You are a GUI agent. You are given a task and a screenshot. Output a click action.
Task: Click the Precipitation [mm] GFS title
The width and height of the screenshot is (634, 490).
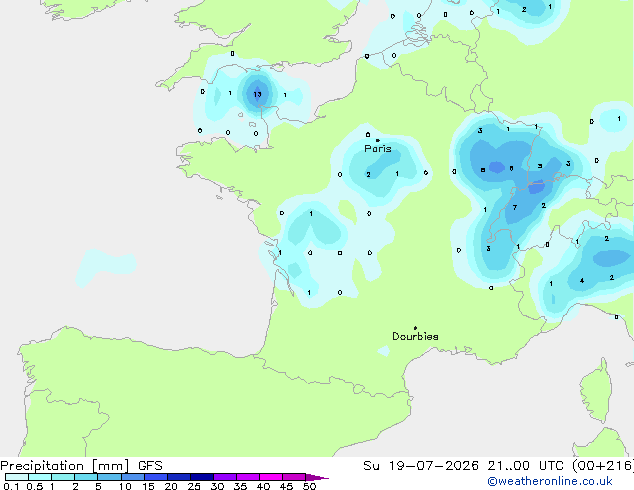tap(81, 466)
